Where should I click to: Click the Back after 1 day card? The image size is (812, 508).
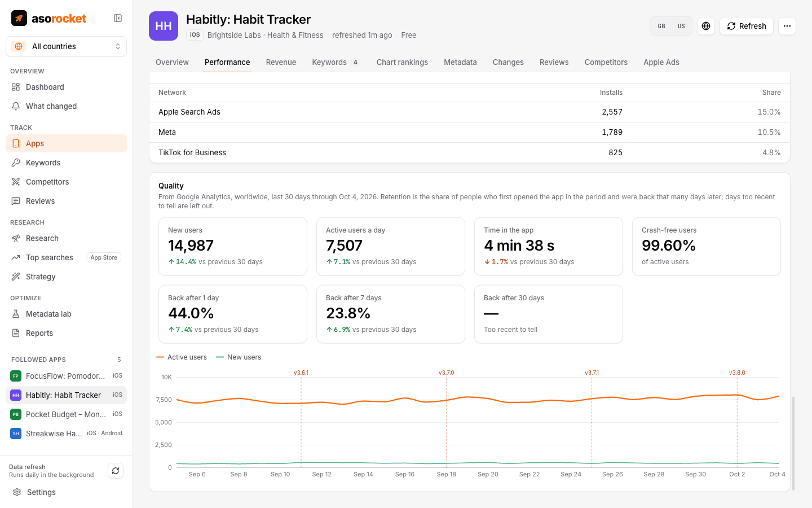pyautogui.click(x=233, y=314)
